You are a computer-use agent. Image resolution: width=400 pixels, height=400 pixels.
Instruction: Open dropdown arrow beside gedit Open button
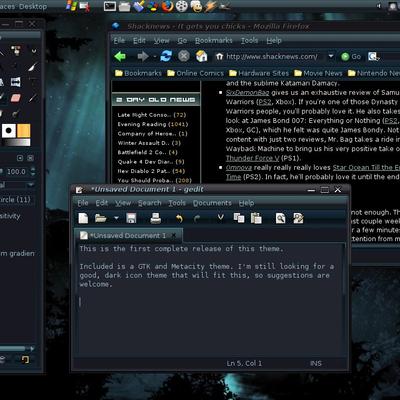(116, 218)
